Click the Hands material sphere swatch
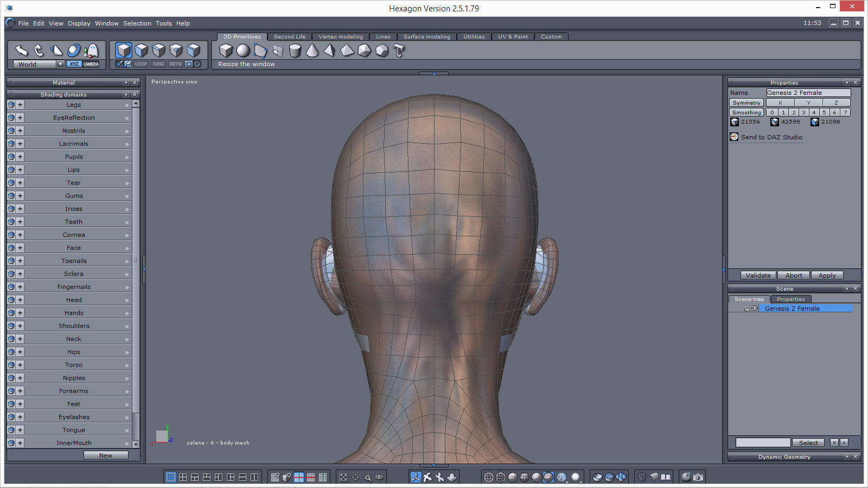Image resolution: width=868 pixels, height=488 pixels. [11, 313]
